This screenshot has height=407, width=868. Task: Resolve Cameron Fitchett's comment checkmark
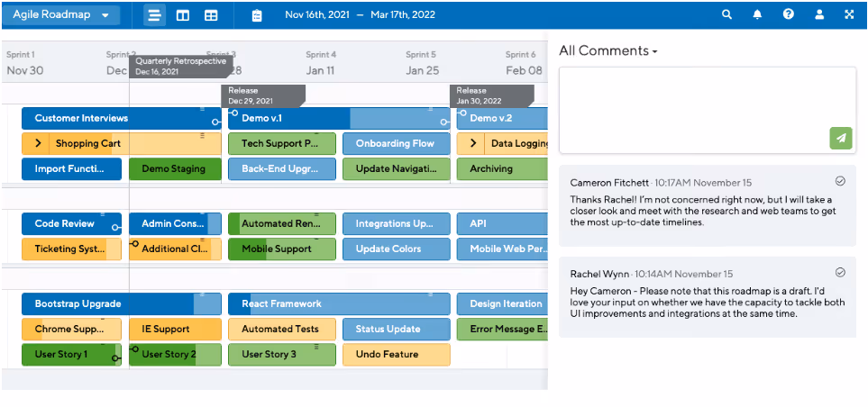click(x=840, y=181)
